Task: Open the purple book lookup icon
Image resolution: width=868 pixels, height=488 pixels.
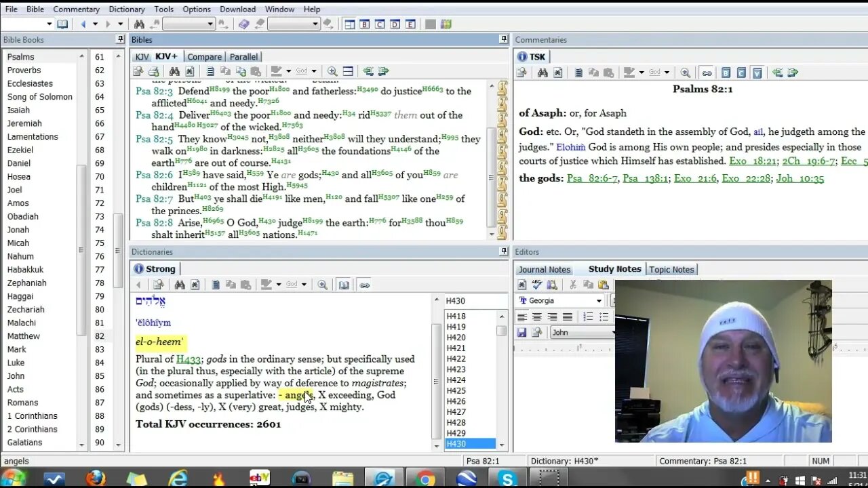Action: point(244,24)
